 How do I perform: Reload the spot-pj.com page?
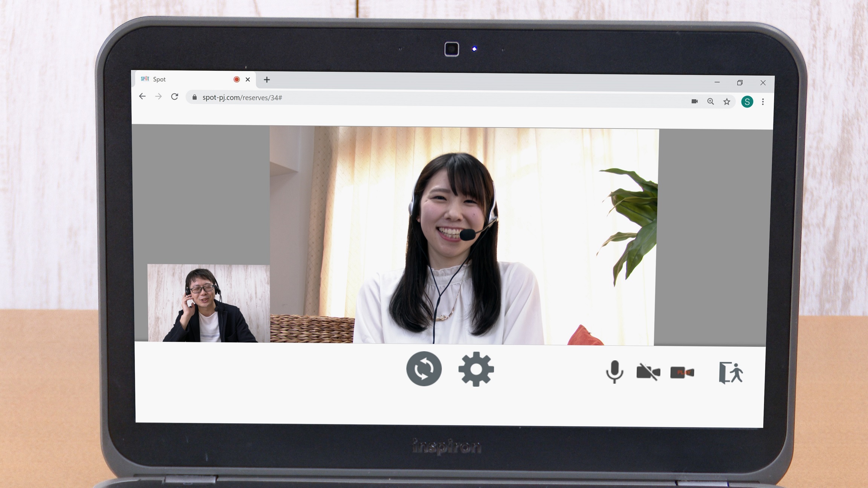(x=174, y=97)
